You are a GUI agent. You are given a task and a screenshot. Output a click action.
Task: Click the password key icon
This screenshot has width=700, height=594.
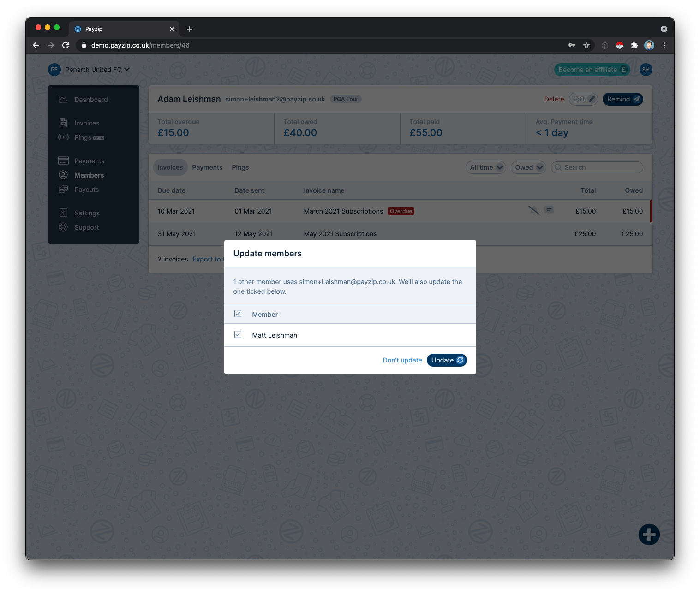[572, 45]
